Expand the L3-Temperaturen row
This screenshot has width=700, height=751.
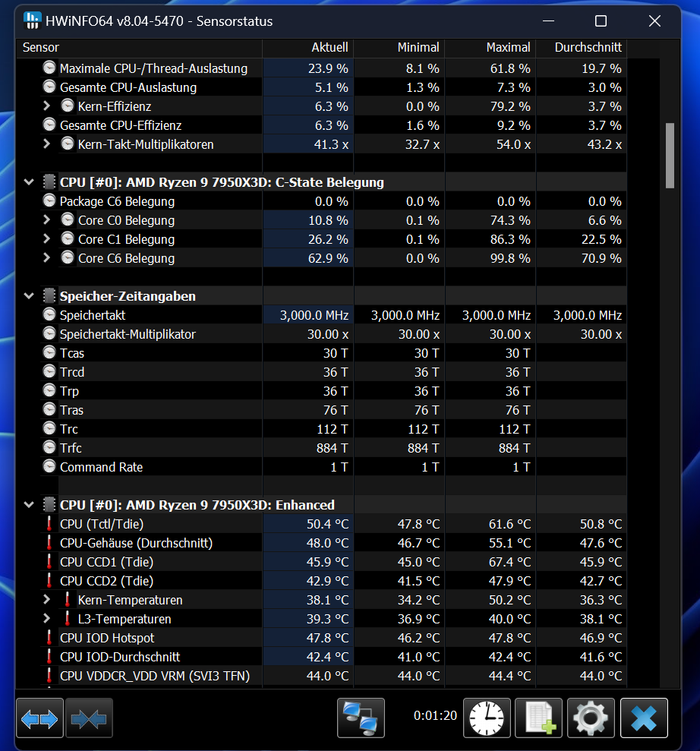46,618
